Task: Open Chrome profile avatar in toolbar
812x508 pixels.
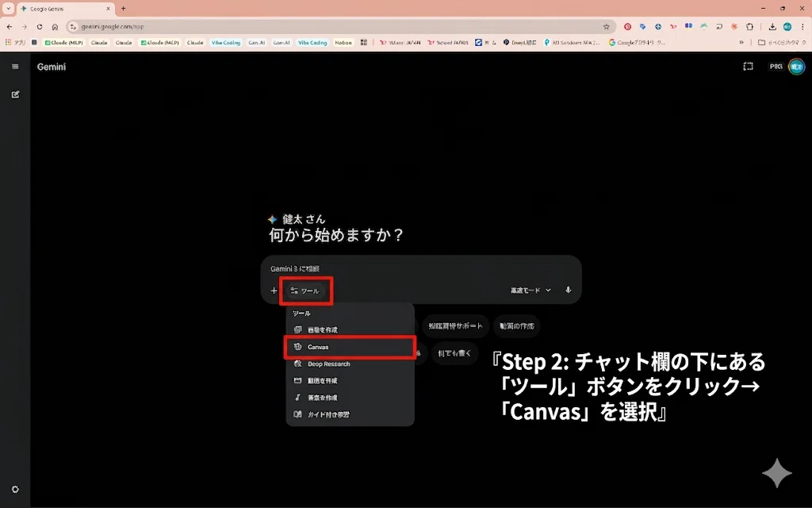Action: tap(787, 26)
